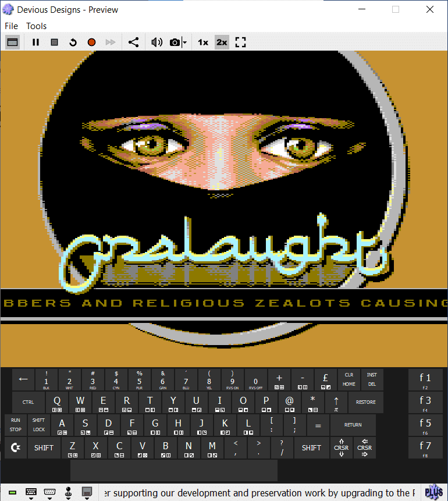Image resolution: width=448 pixels, height=501 pixels.
Task: Click the 9 RVS ON key
Action: point(232,379)
